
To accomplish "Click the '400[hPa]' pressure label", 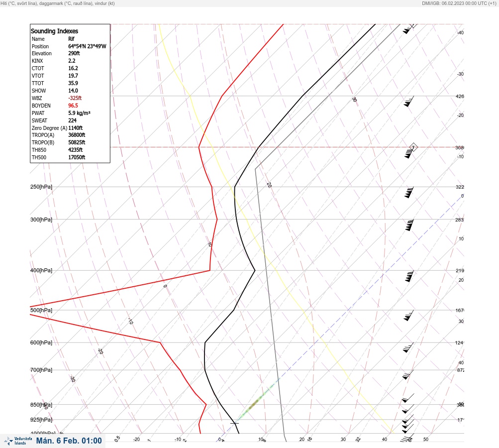I will pos(41,271).
